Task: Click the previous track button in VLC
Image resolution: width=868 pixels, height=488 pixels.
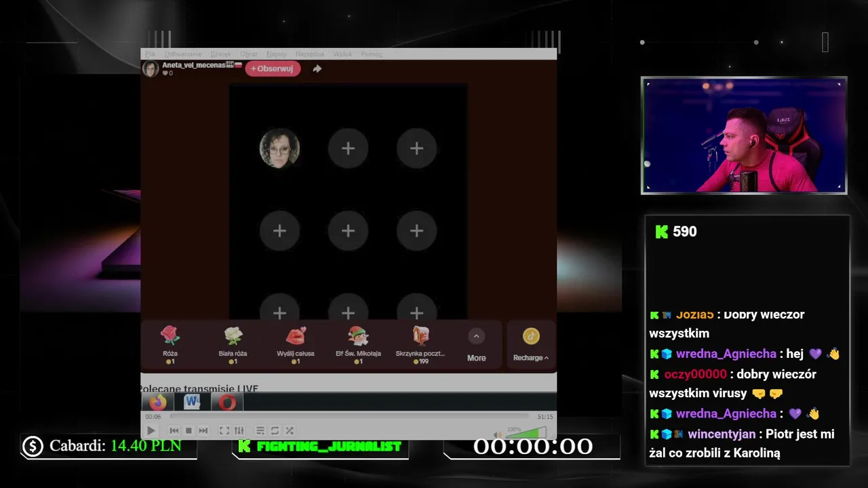Action: tap(174, 430)
